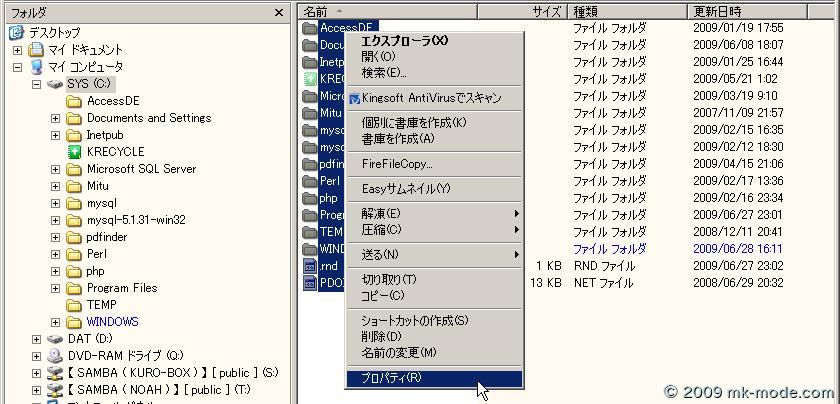The image size is (840, 404).
Task: Click Mitu folder icon in tree
Action: coord(73,186)
